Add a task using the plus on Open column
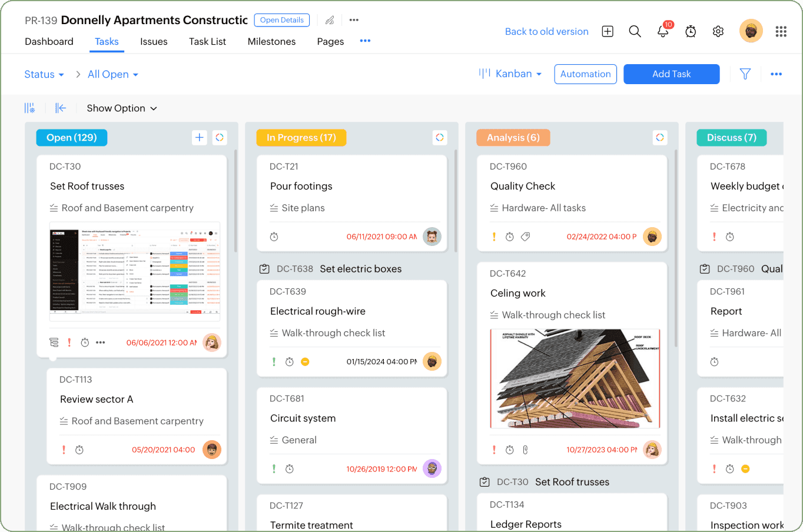 (200, 137)
